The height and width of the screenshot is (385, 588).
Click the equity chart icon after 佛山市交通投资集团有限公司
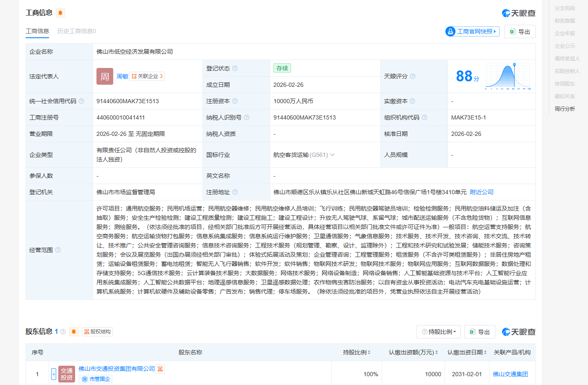coord(160,369)
